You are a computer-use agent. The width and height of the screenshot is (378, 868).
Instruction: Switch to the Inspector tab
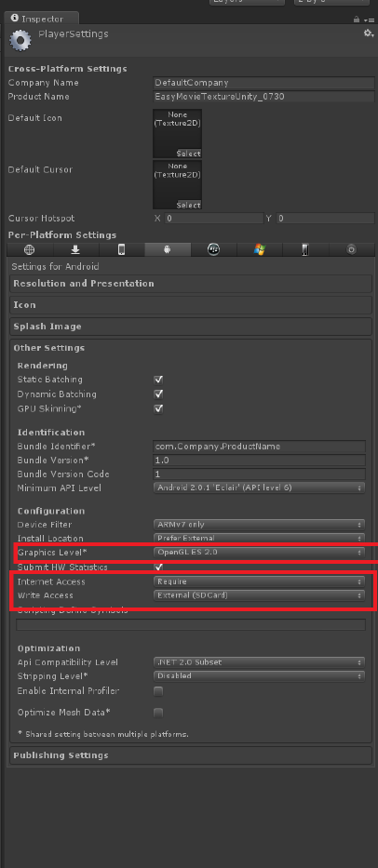click(42, 19)
